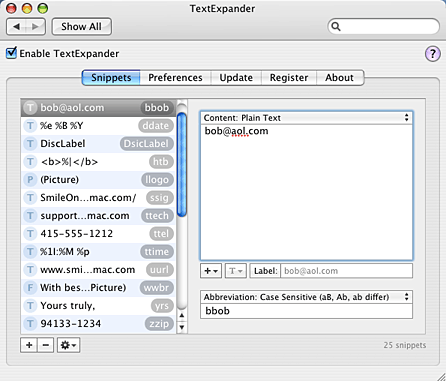Click the Show All button
The height and width of the screenshot is (381, 446).
[x=81, y=26]
